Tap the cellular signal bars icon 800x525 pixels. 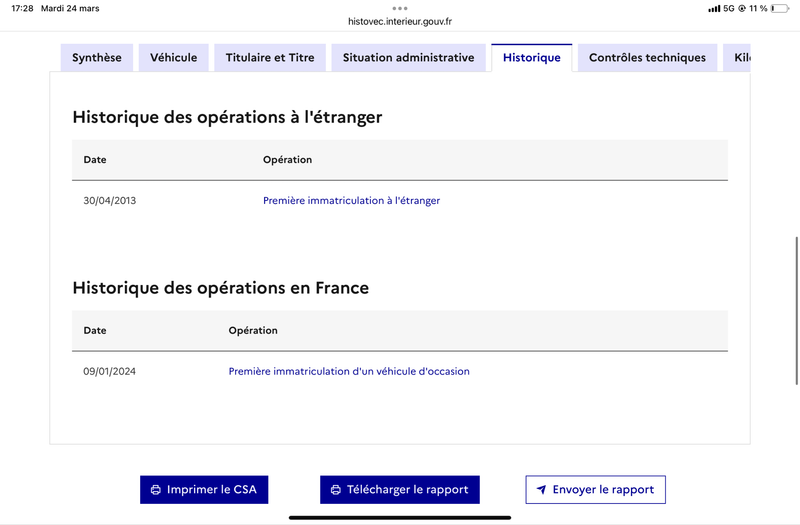tap(714, 8)
